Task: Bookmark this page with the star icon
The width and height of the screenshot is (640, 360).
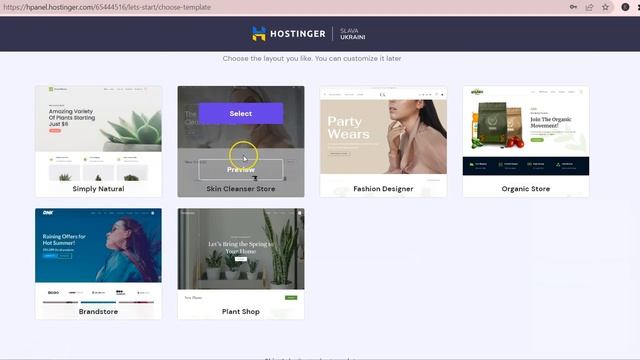Action: [x=605, y=7]
